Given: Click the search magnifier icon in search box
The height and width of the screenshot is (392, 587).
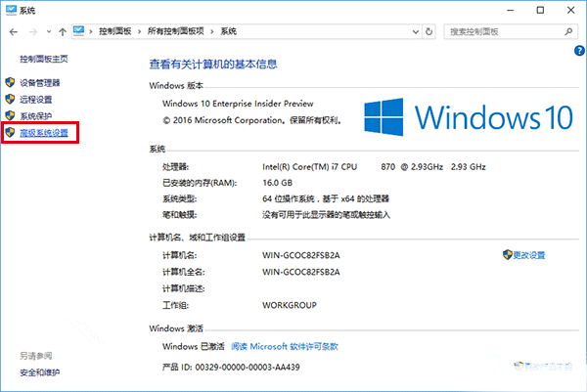Looking at the screenshot, I should 568,32.
